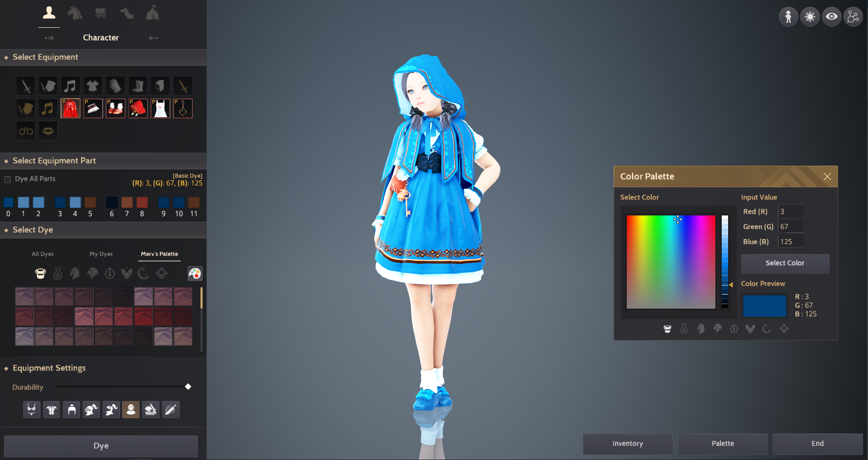Open the camel tab icon
868x460 pixels.
(x=127, y=13)
